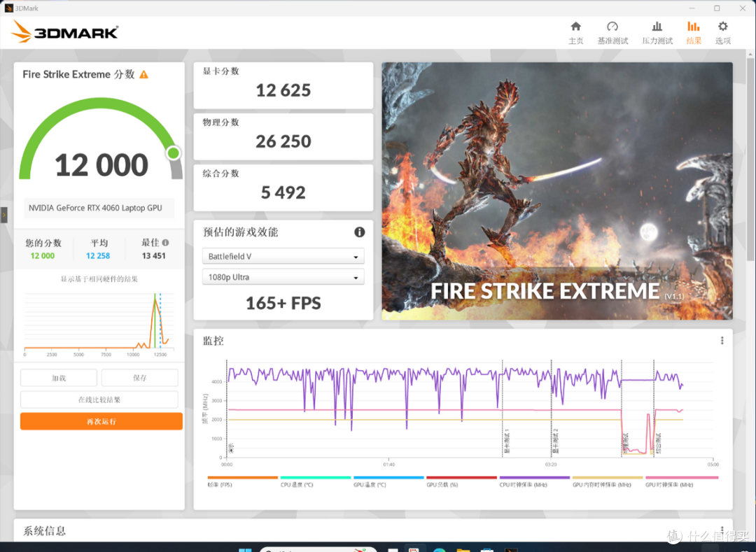The image size is (756, 552).
Task: Click 在线比较结果 compare online button
Action: tap(99, 399)
